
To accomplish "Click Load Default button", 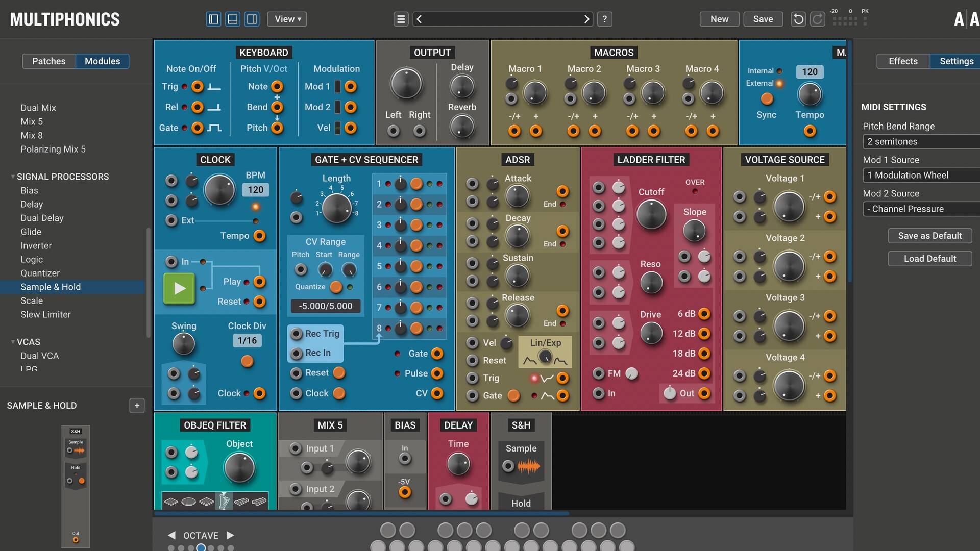I will click(x=930, y=259).
